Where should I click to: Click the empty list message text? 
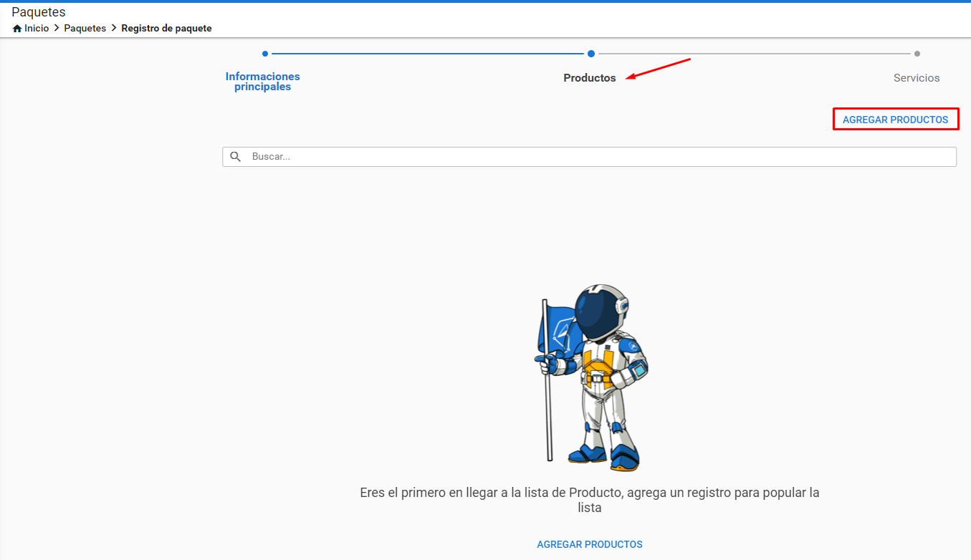point(590,501)
